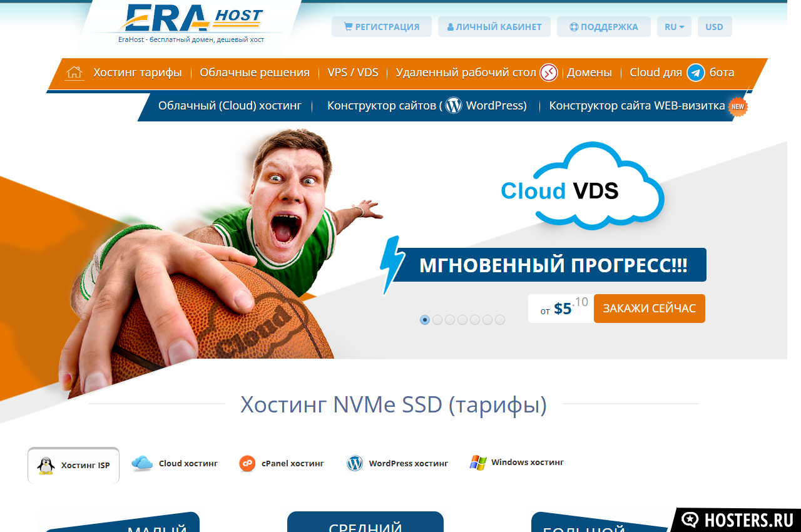The width and height of the screenshot is (801, 532).
Task: Click the remote desktop red icon
Action: point(549,73)
